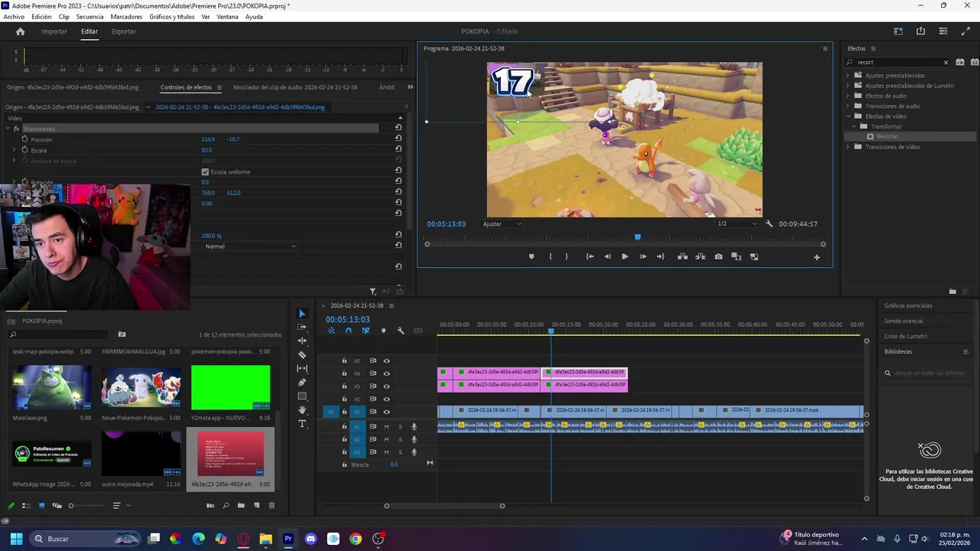
Task: Select the Razor tool
Action: (x=302, y=355)
